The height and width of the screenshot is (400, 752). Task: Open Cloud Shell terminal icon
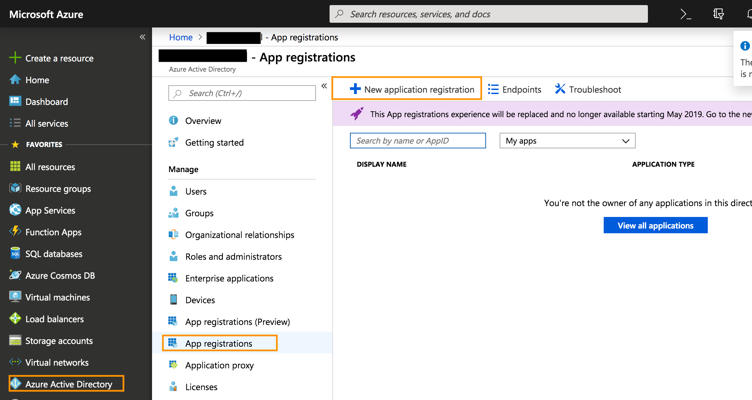(x=685, y=14)
